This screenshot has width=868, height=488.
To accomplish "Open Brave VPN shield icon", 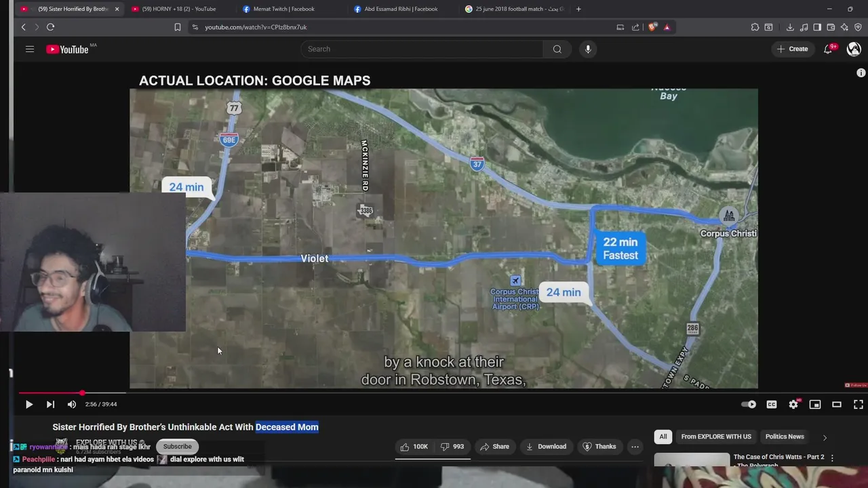I will [x=858, y=27].
